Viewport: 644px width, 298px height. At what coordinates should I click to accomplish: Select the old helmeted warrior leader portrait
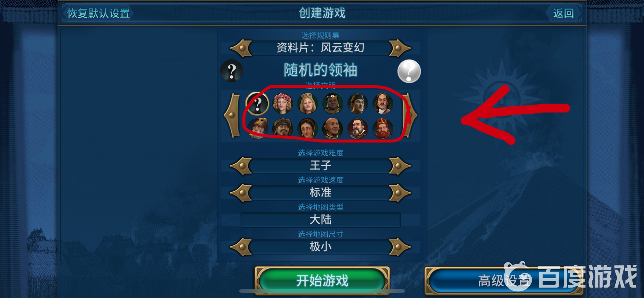258,129
